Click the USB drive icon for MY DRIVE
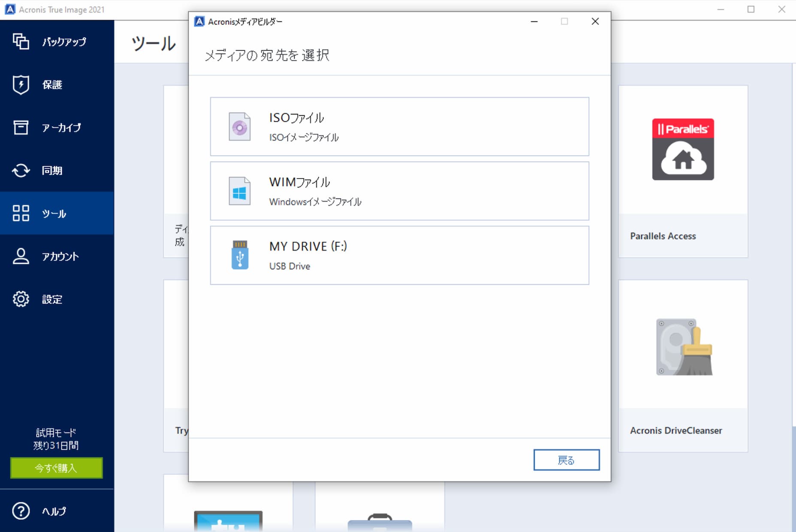 click(x=240, y=255)
